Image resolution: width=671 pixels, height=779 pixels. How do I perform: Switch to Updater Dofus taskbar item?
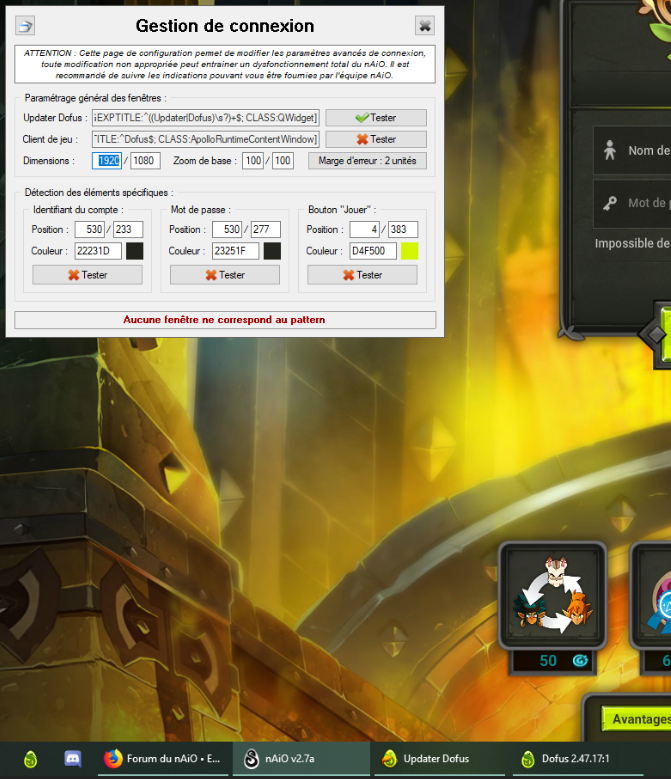(x=439, y=759)
